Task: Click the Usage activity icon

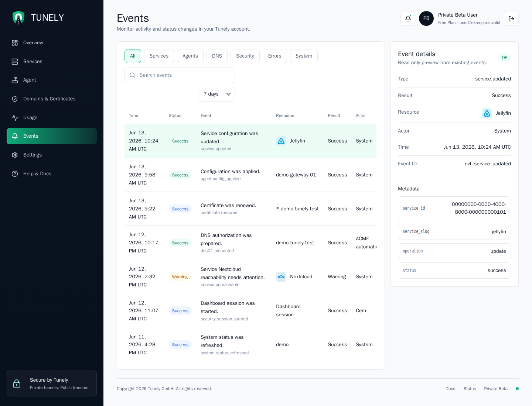Action: point(15,118)
